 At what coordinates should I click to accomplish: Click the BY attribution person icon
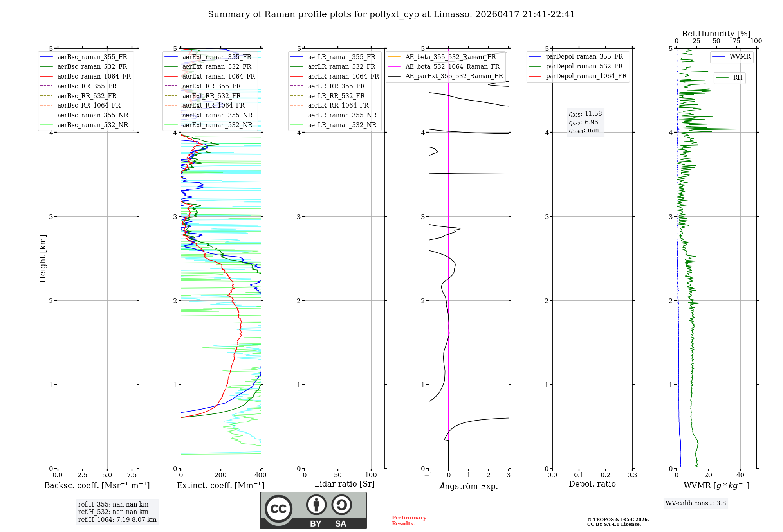[316, 505]
